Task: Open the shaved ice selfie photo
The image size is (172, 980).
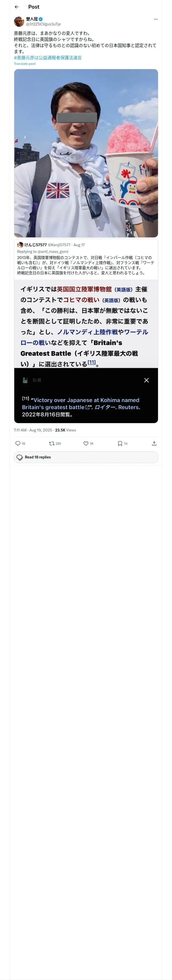Action: (x=86, y=153)
